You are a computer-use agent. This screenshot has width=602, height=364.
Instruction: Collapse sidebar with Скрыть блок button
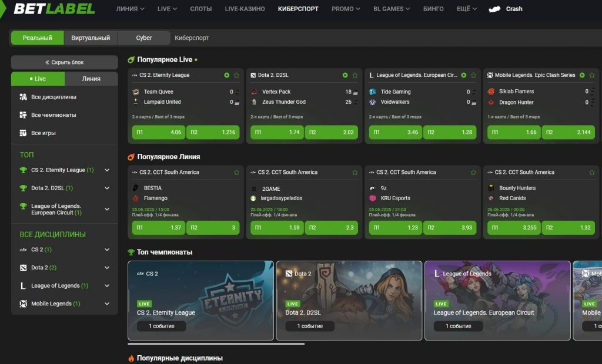pyautogui.click(x=65, y=62)
